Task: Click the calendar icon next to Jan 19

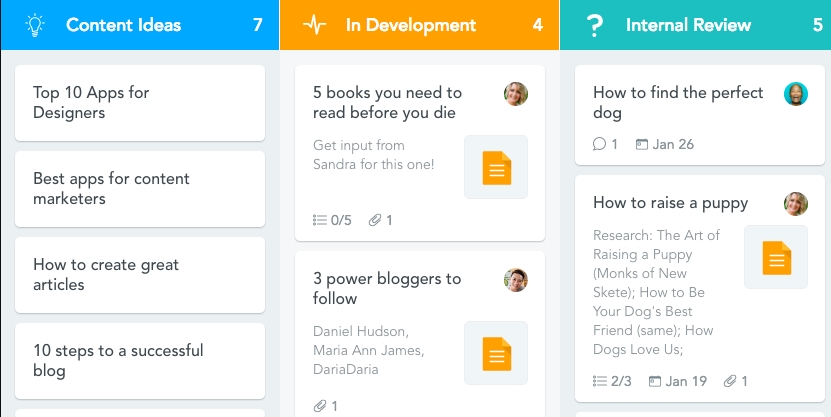Action: (655, 381)
